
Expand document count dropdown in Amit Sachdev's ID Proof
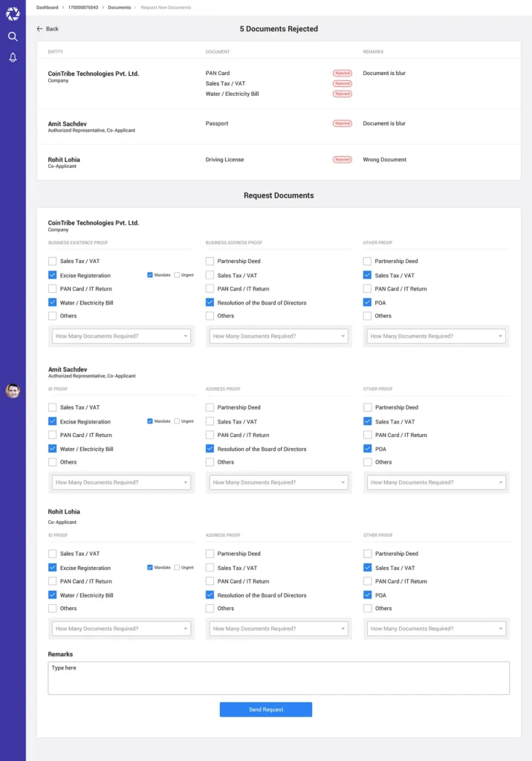(121, 482)
